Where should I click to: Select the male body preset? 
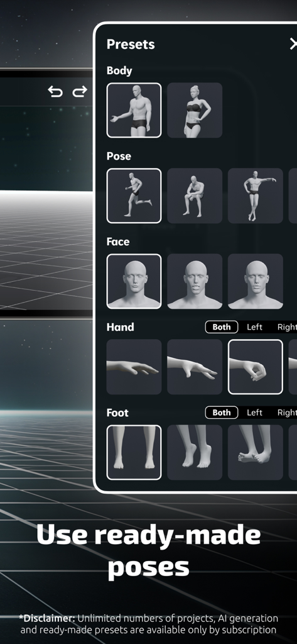(134, 110)
